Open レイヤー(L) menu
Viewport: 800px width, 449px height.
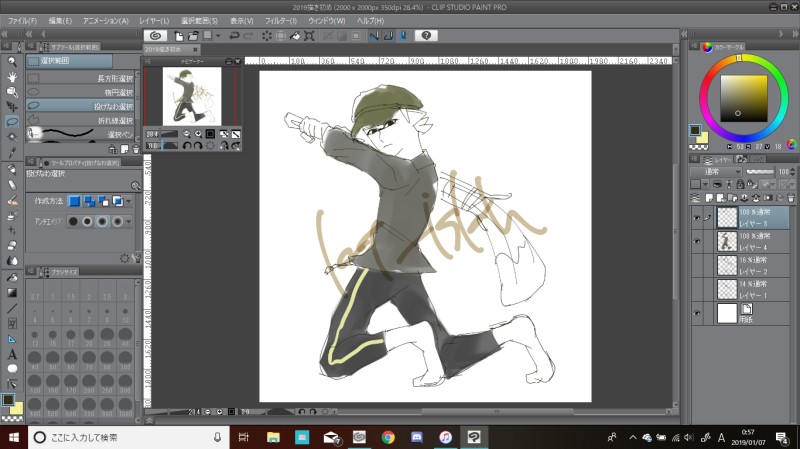click(154, 21)
